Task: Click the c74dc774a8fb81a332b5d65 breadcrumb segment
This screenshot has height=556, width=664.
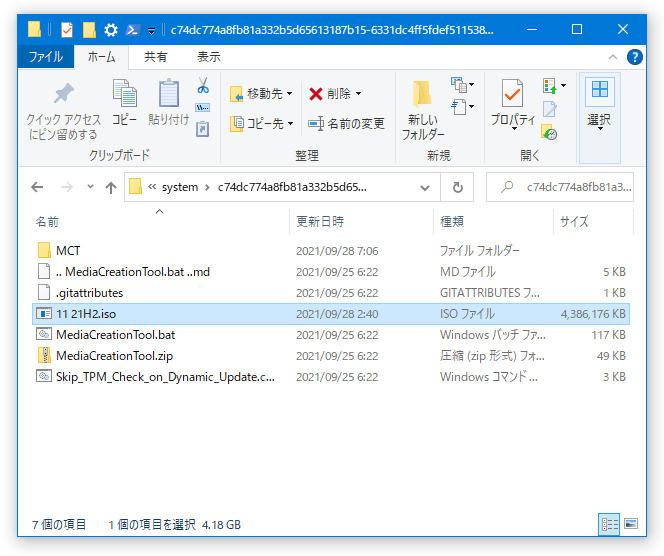Action: (292, 187)
